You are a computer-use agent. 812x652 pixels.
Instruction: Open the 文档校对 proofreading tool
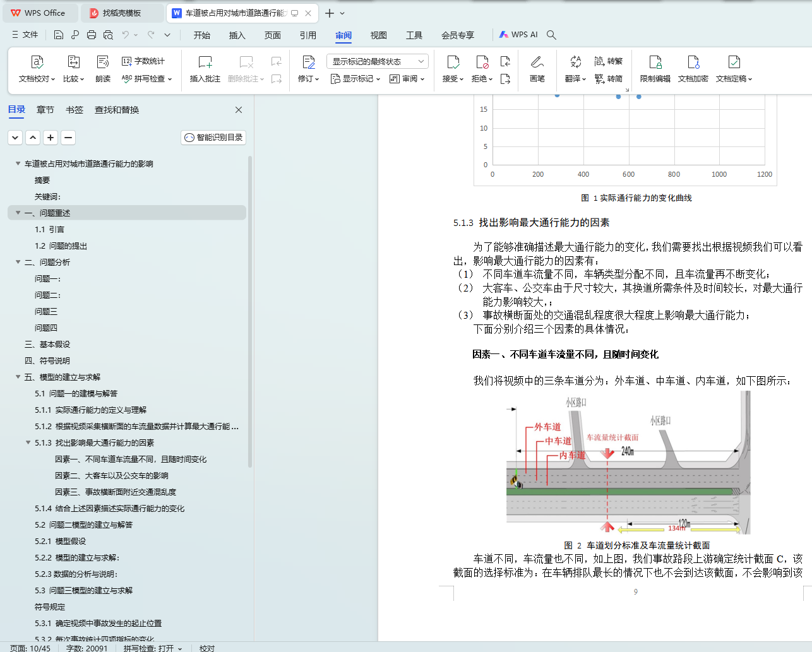(37, 69)
